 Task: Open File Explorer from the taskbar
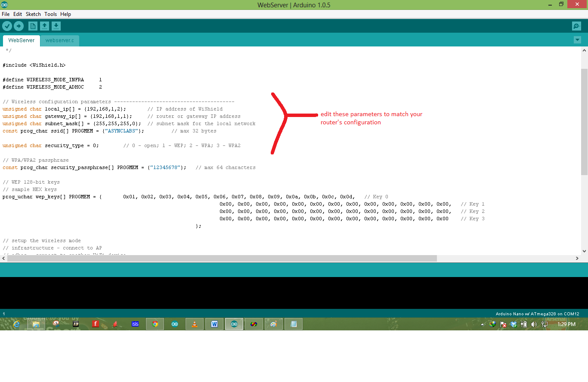pos(36,324)
